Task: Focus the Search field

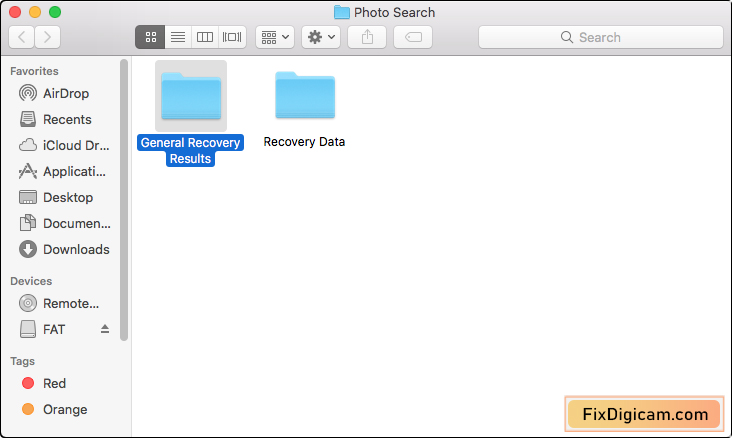Action: click(x=601, y=37)
